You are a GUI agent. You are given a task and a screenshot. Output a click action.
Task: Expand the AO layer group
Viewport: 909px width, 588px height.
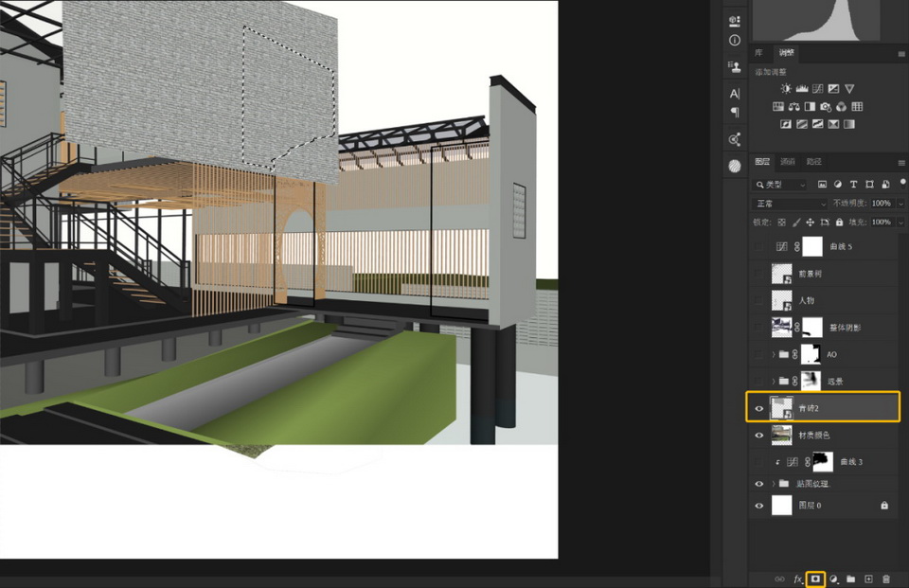pos(774,355)
